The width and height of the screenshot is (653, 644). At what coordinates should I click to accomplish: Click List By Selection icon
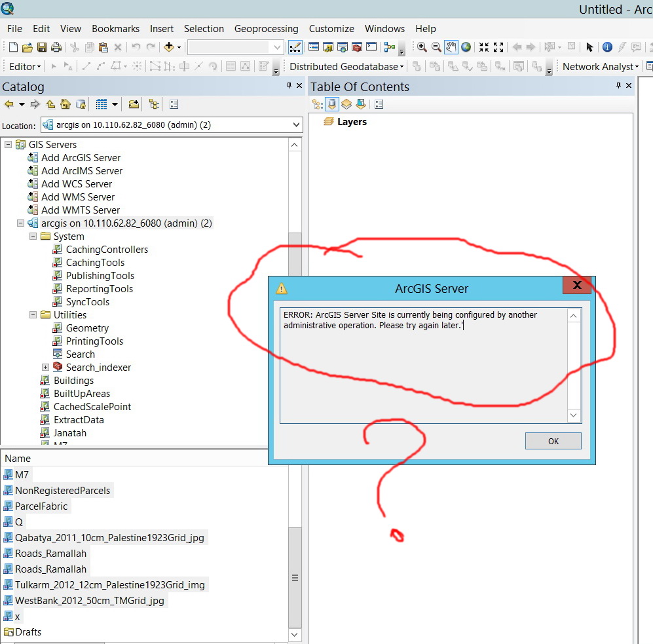(x=361, y=104)
